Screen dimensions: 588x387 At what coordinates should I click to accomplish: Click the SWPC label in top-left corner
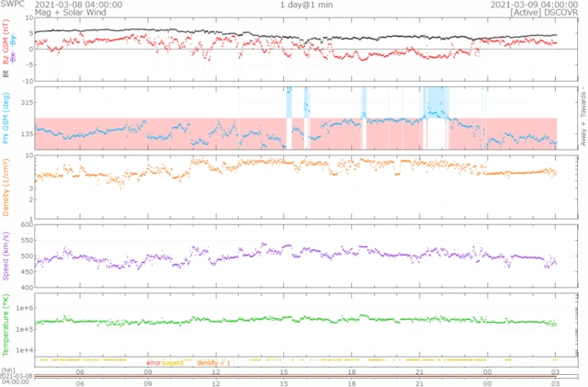coord(11,5)
